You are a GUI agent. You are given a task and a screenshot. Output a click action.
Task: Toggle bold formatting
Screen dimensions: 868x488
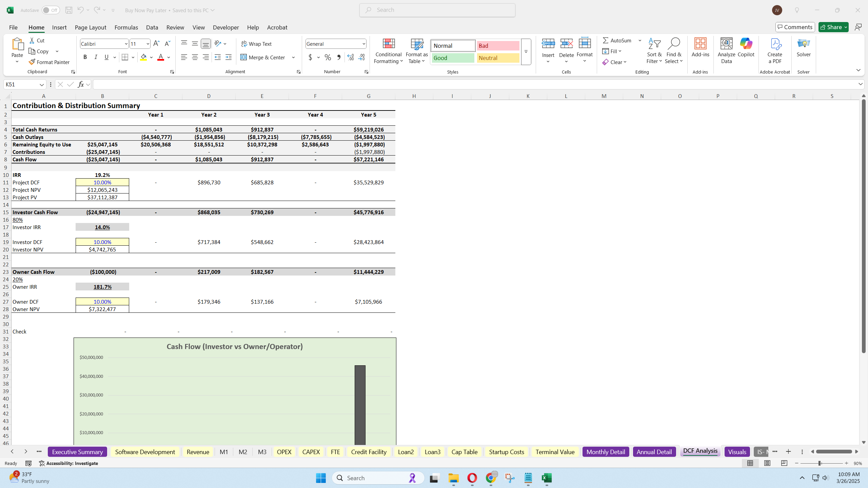(85, 57)
